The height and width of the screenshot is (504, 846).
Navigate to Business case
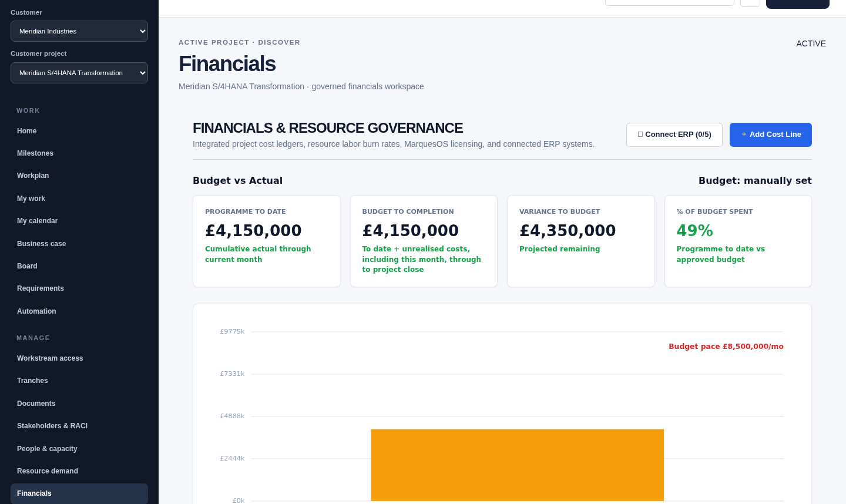[x=79, y=244]
